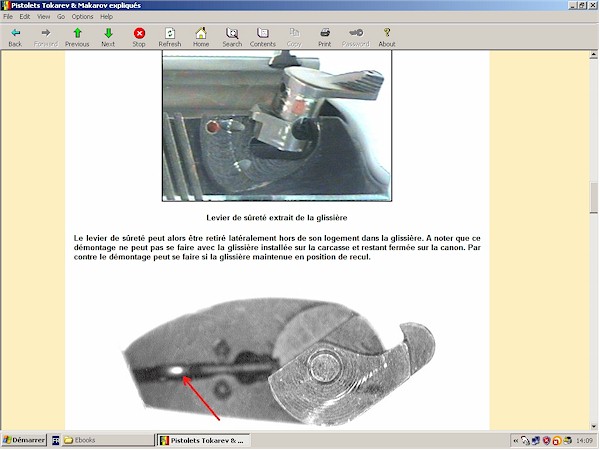Click the scrollbar up arrow
This screenshot has height=450, width=600.
click(x=593, y=55)
